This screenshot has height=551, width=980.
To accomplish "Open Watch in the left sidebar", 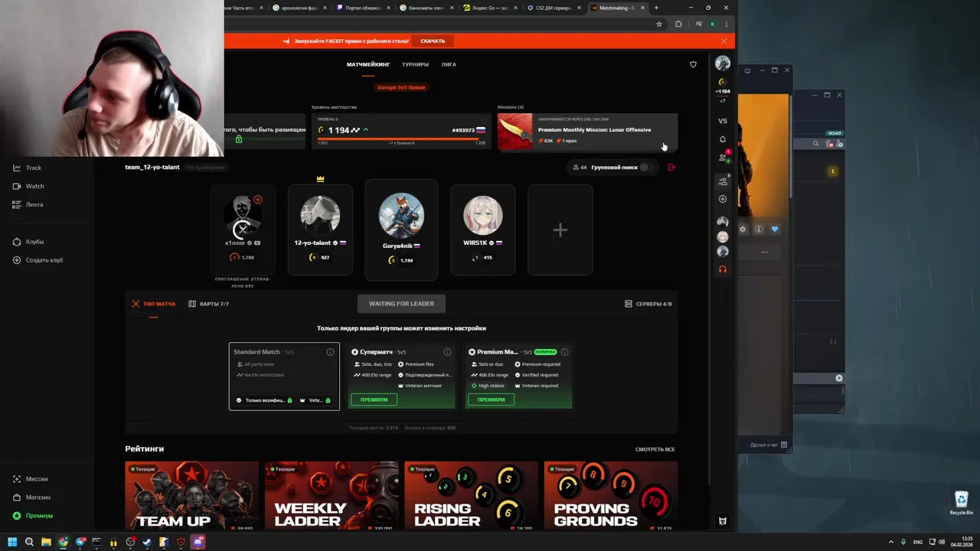I will [28, 186].
